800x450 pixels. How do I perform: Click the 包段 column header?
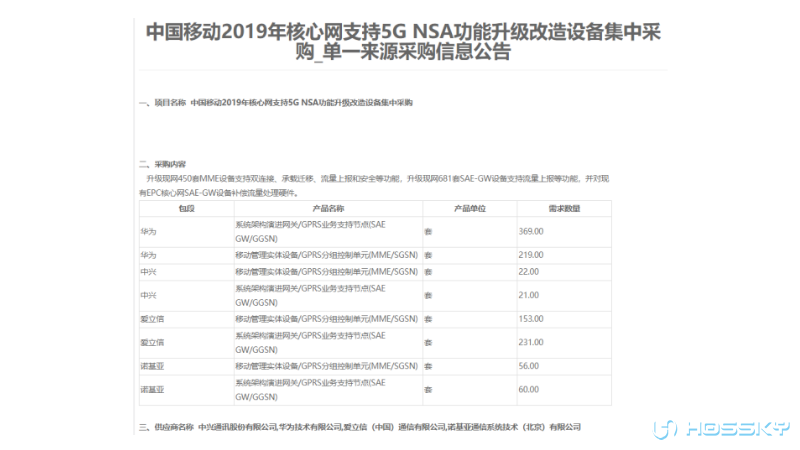point(186,209)
